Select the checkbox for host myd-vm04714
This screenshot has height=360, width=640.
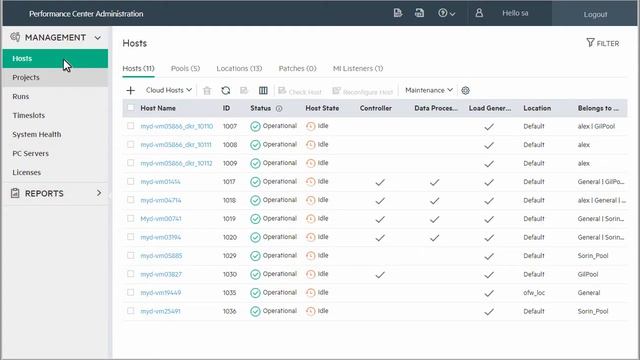[x=131, y=200]
